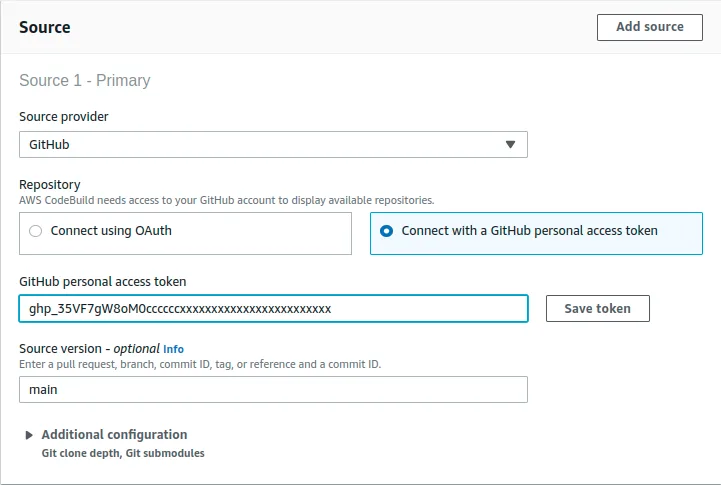Click the Source version field containing main

click(x=273, y=389)
